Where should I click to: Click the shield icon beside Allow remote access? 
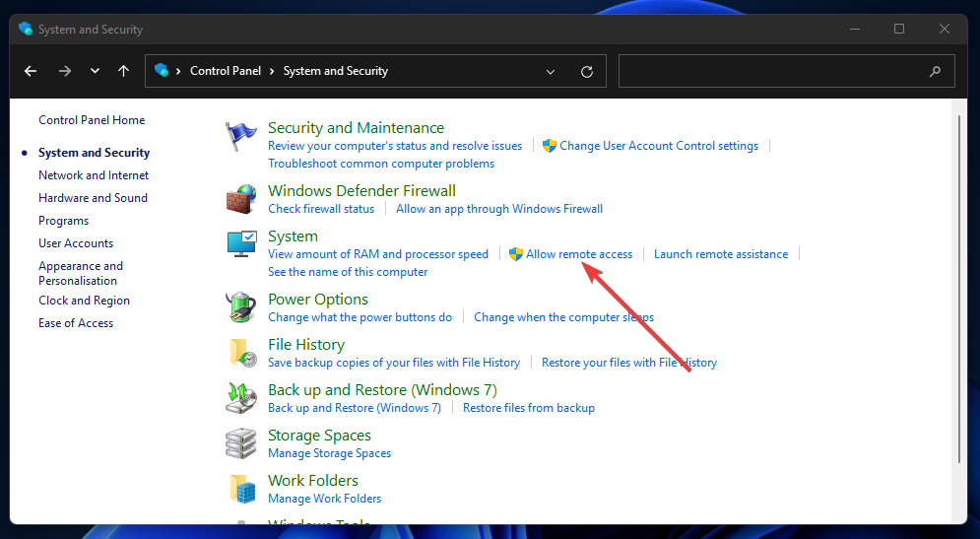pos(516,254)
